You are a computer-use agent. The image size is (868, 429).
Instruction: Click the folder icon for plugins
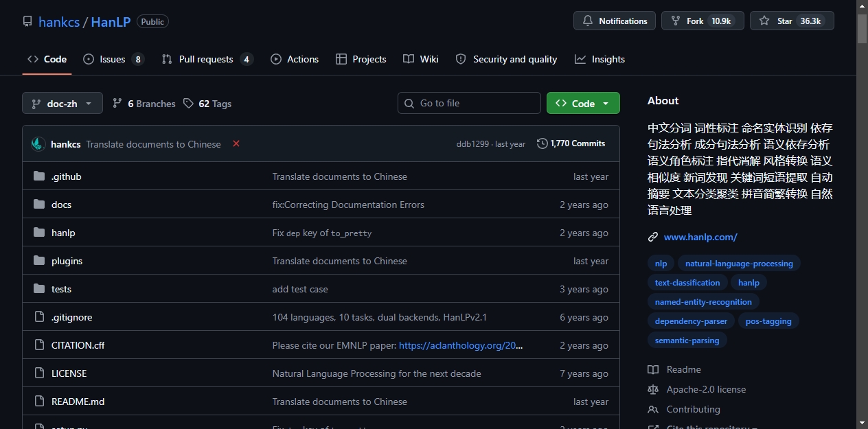(x=39, y=261)
